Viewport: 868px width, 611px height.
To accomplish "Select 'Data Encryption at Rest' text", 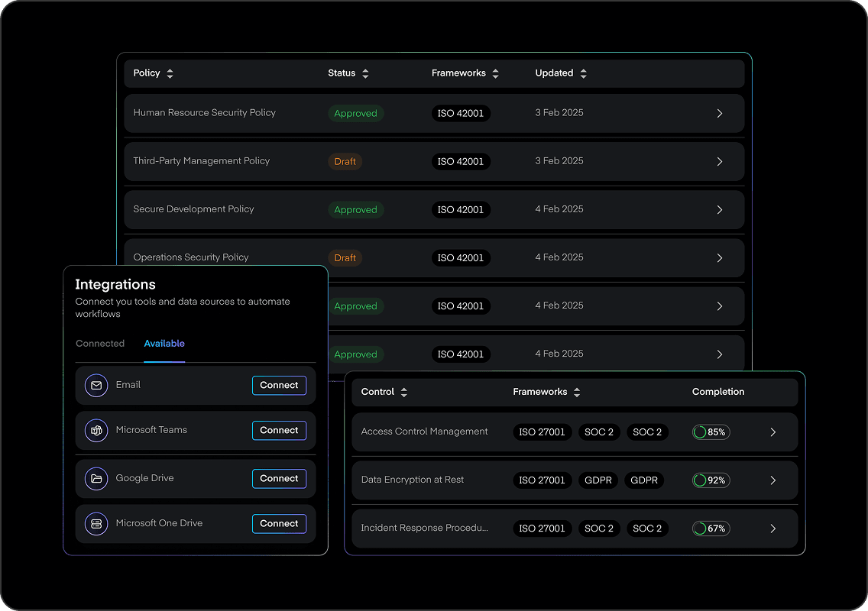I will [413, 480].
